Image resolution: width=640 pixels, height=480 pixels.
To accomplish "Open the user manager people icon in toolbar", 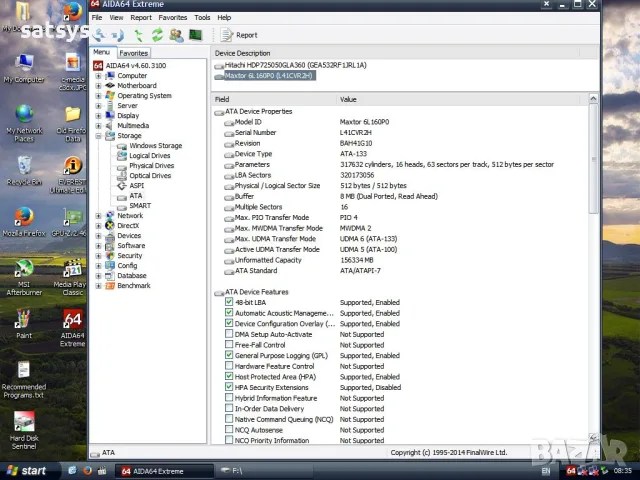I will coord(176,35).
